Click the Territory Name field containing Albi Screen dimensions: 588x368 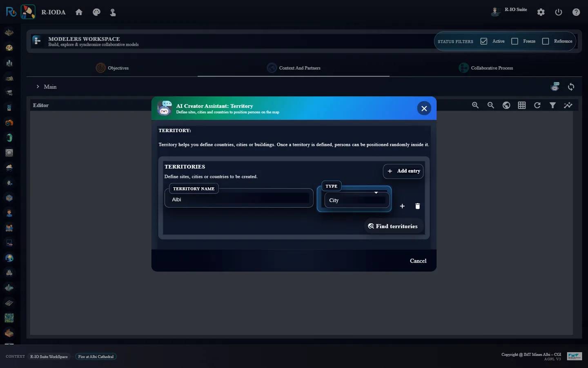click(239, 199)
